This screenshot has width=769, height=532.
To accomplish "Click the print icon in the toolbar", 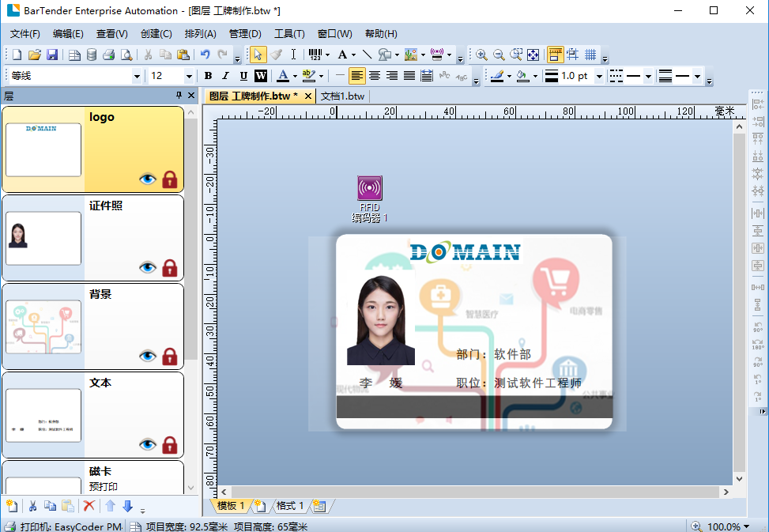I will pyautogui.click(x=108, y=55).
